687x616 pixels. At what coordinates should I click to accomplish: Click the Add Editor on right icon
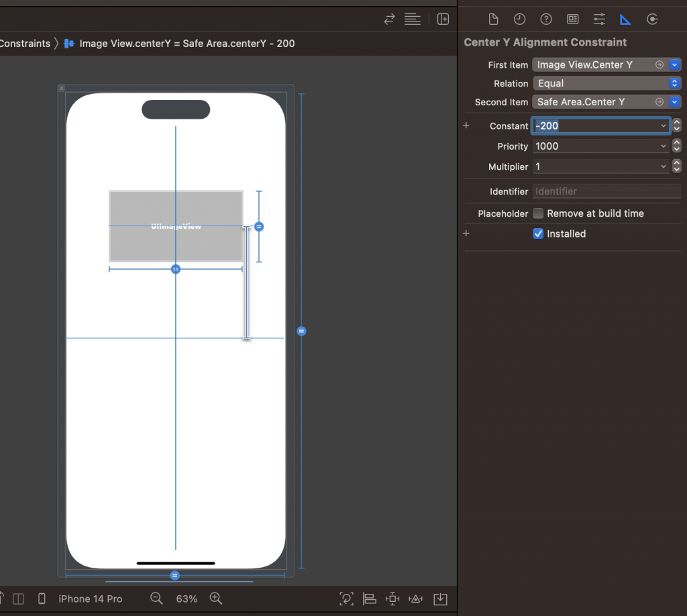[x=443, y=19]
